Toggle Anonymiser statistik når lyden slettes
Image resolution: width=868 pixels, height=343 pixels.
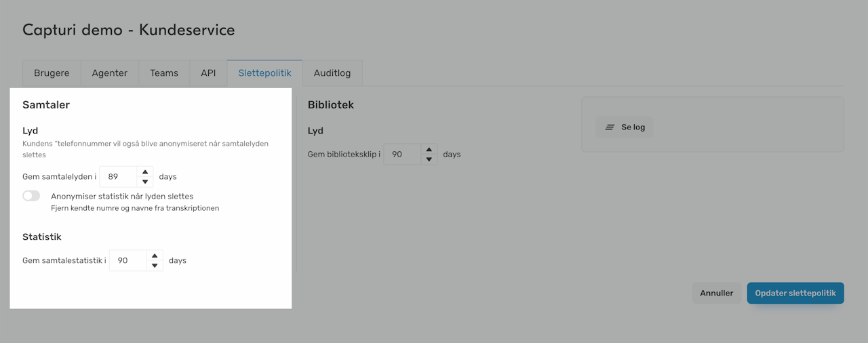pyautogui.click(x=31, y=196)
